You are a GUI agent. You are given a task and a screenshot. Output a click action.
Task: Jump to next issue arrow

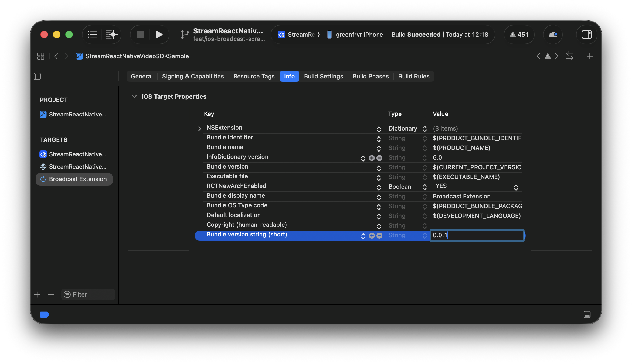point(556,56)
